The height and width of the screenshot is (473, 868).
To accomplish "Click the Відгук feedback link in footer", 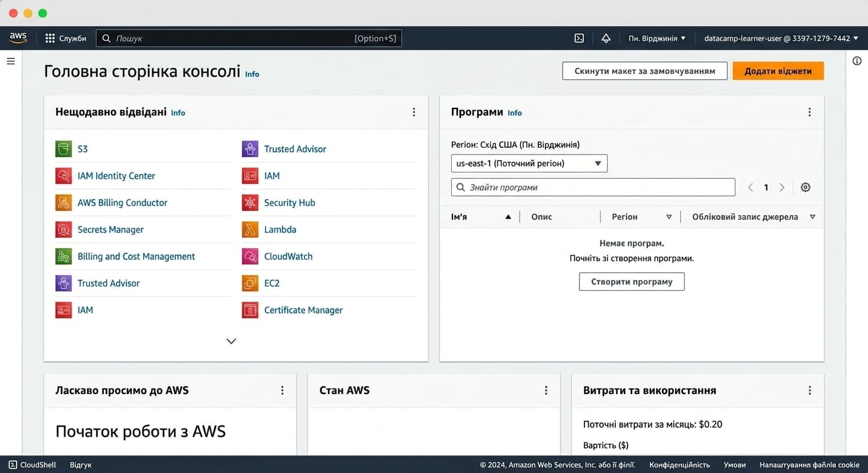I will pos(81,465).
